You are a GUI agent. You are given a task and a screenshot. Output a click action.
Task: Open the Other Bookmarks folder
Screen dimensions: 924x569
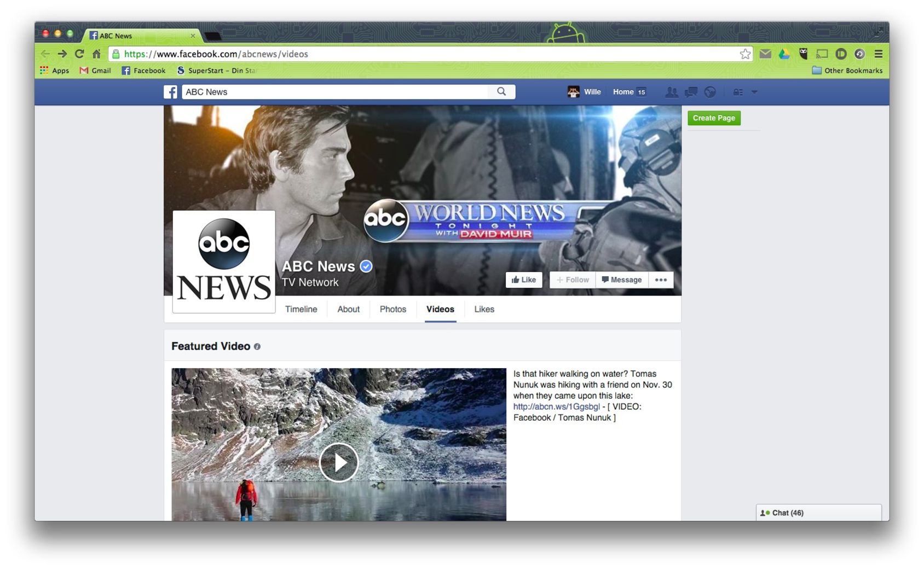point(847,71)
